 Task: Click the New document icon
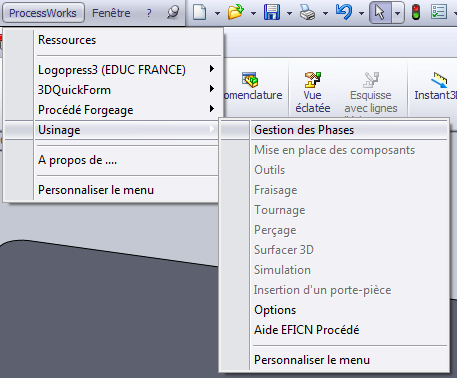(x=199, y=13)
